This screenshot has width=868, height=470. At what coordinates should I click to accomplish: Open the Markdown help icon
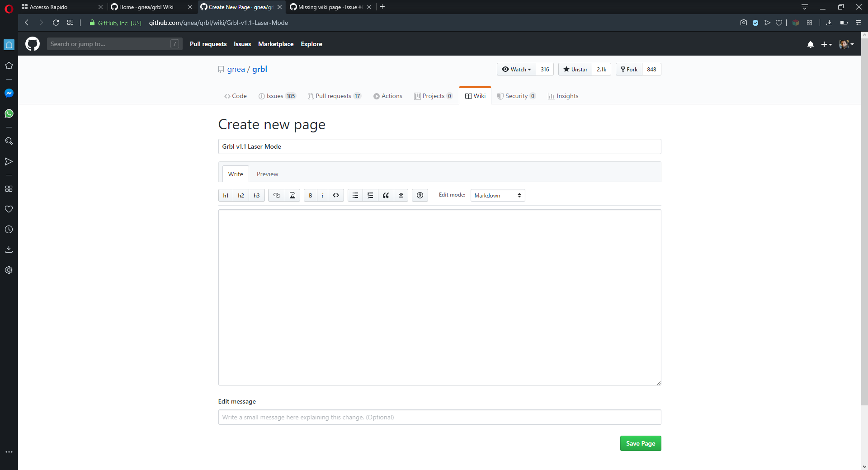click(x=420, y=195)
